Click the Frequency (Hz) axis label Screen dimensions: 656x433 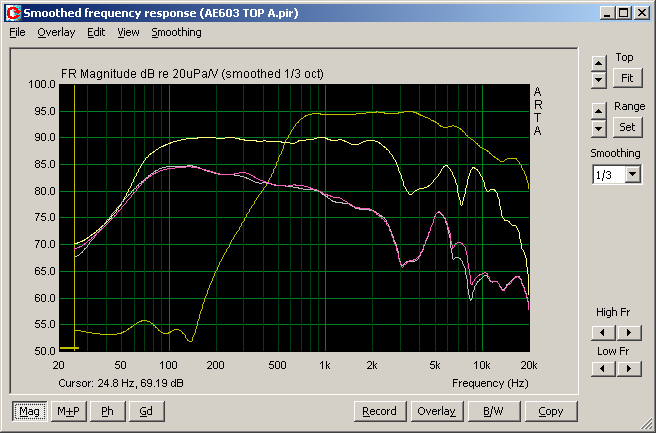click(x=490, y=383)
